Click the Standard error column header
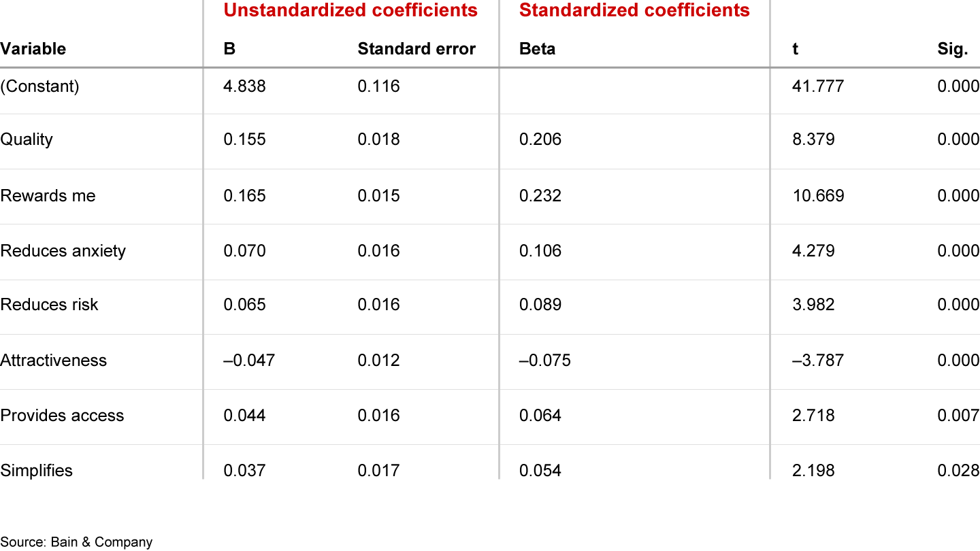The width and height of the screenshot is (980, 551). [x=416, y=49]
